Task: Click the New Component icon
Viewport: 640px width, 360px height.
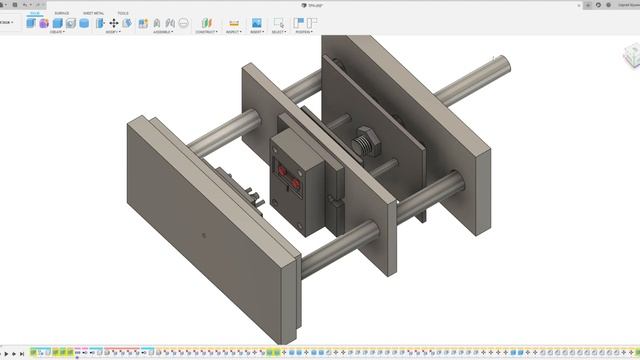Action: (143, 23)
